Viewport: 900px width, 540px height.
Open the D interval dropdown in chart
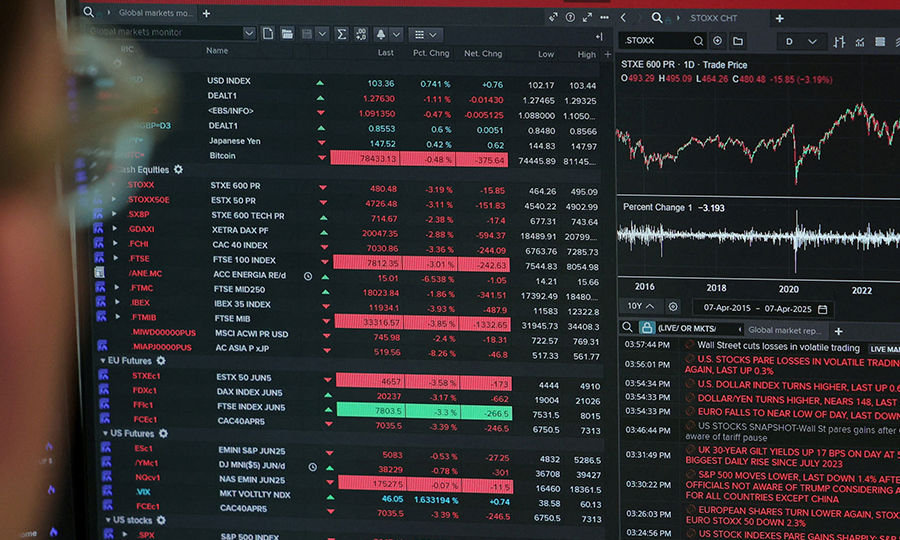click(x=800, y=41)
